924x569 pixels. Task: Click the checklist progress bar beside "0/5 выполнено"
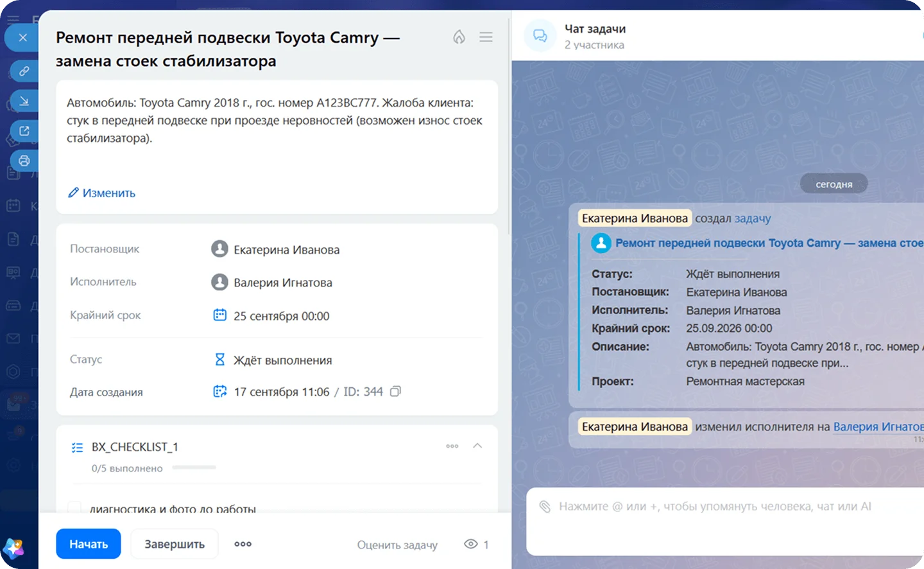pos(194,468)
